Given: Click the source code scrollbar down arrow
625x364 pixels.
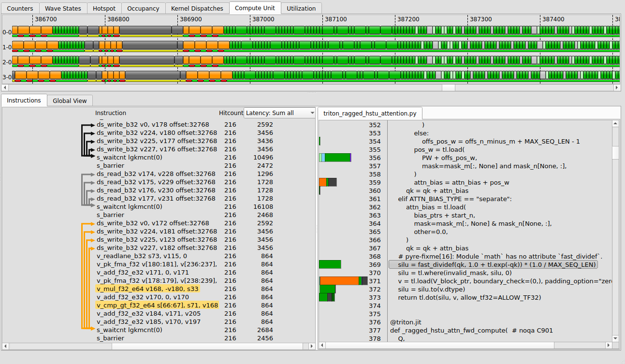Looking at the screenshot, I should point(615,338).
